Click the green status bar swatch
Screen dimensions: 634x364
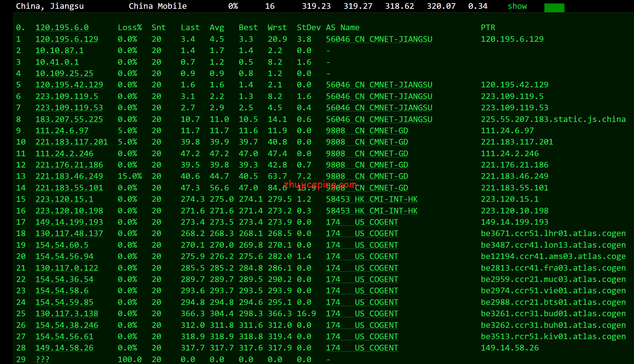tap(554, 8)
